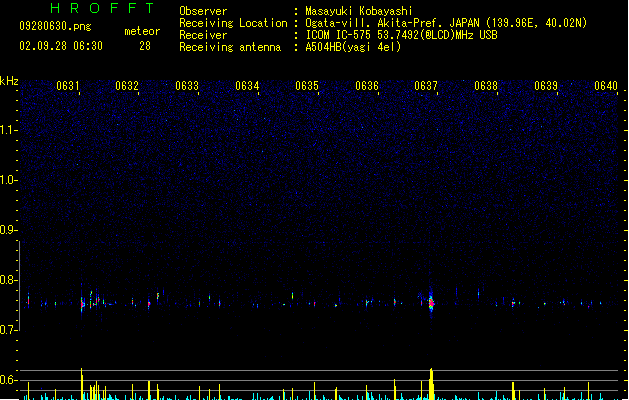This screenshot has width=629, height=400.
Task: Click the strong meteor echo near 0637
Action: pyautogui.click(x=431, y=303)
